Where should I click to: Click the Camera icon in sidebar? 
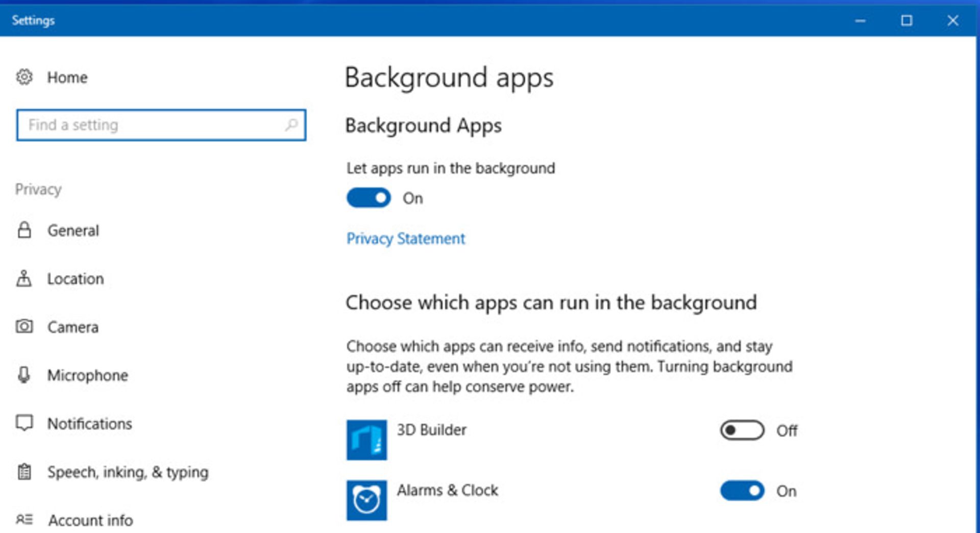[24, 326]
